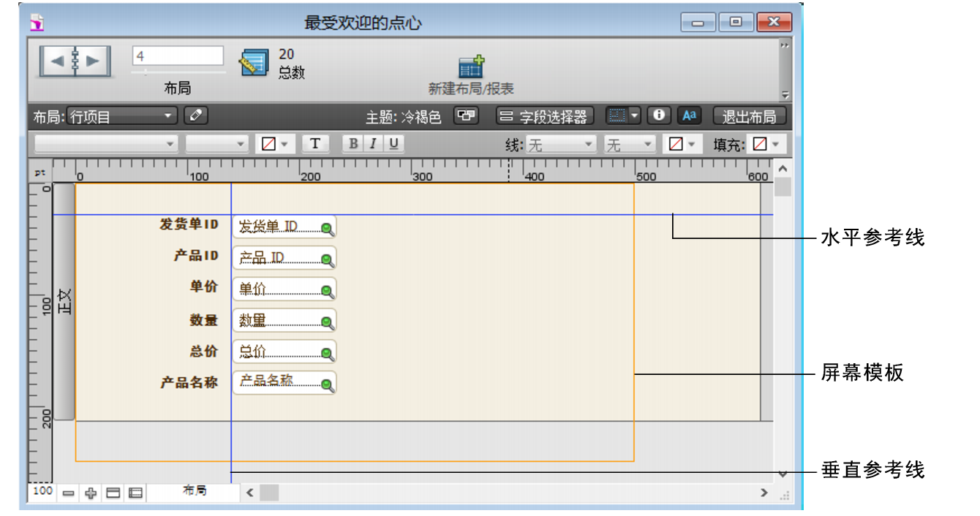Select the 总价 field label
The height and width of the screenshot is (516, 980).
(x=204, y=351)
